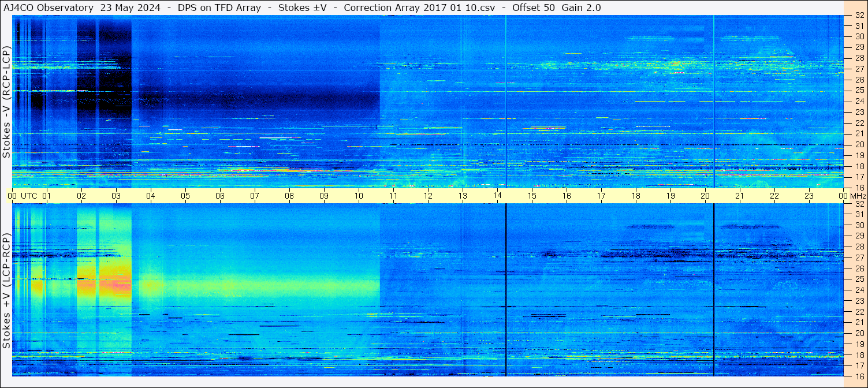The image size is (868, 388).
Task: Click the 27 MHz label of the Stokes +V panel
Action: coord(859,258)
